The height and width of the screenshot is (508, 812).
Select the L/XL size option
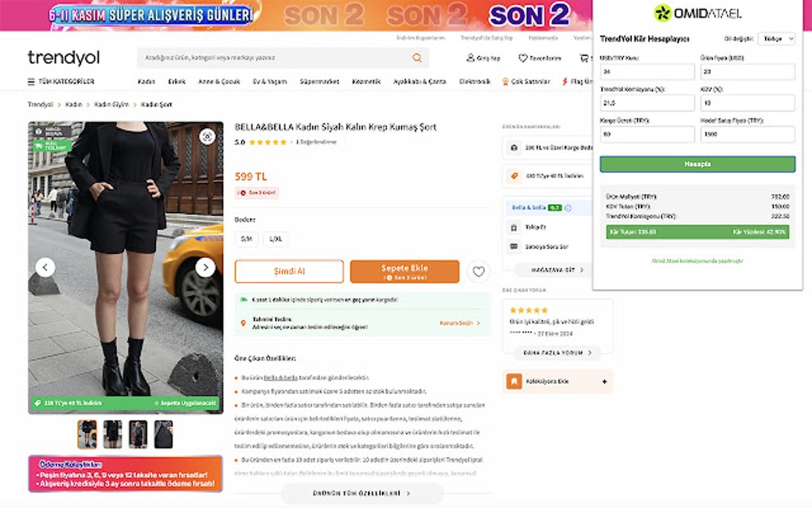[x=276, y=239]
